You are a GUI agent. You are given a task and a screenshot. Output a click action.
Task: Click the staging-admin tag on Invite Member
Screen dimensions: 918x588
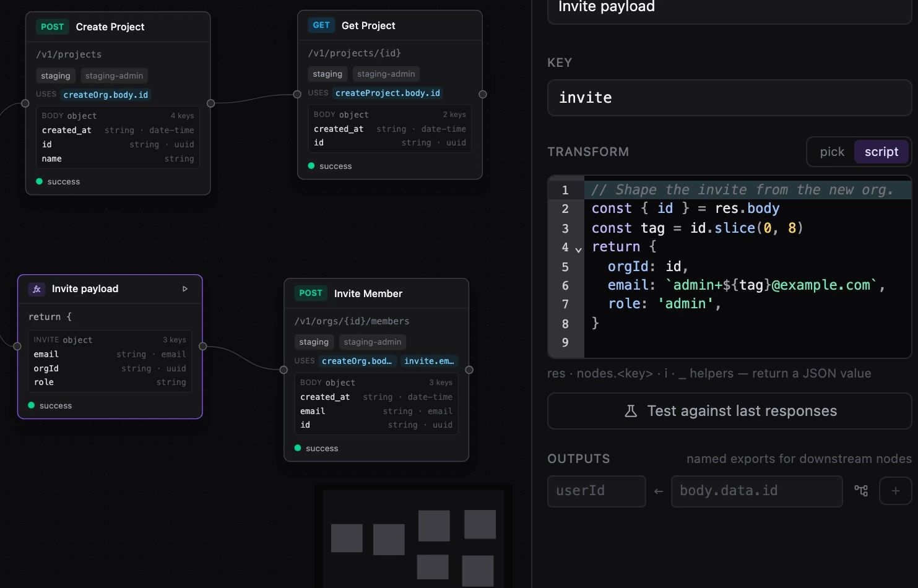coord(372,342)
